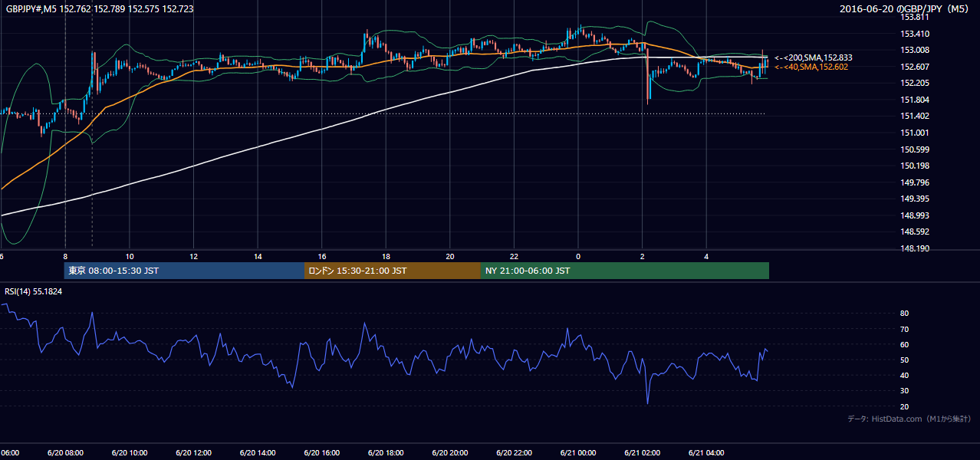Click bottom date label 6/20 08:00
980x460 pixels.
[65, 453]
